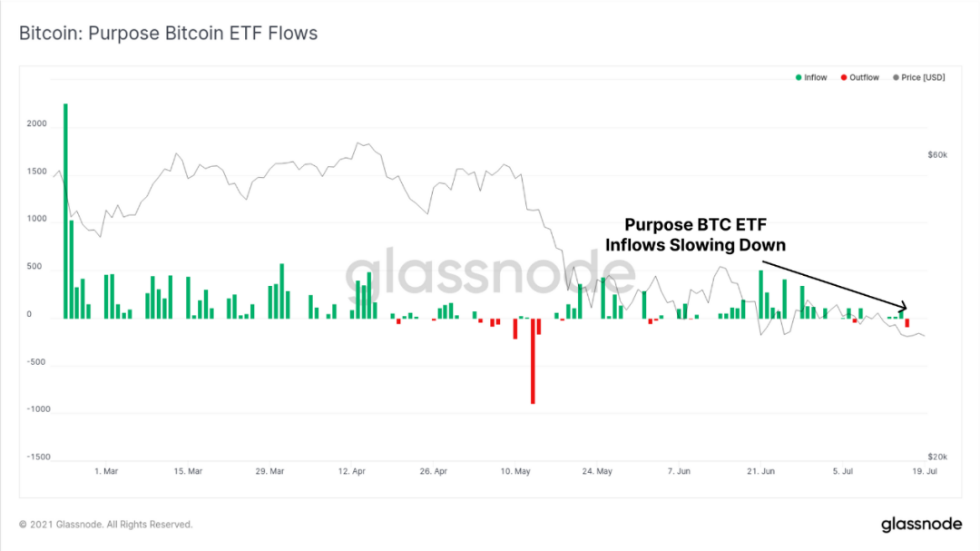980x551 pixels.
Task: Toggle the Outflow legend entry
Action: click(x=860, y=77)
